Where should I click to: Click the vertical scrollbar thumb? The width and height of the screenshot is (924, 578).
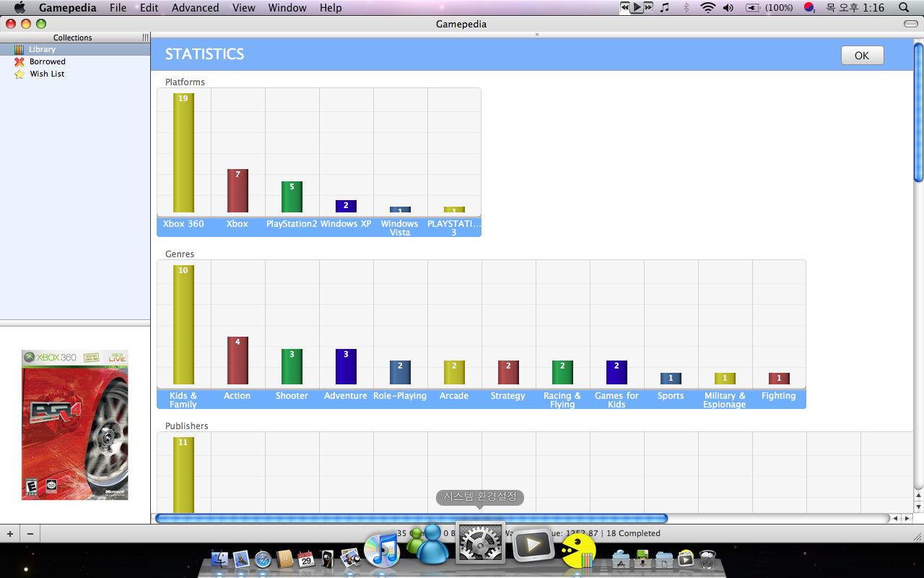pos(918,112)
